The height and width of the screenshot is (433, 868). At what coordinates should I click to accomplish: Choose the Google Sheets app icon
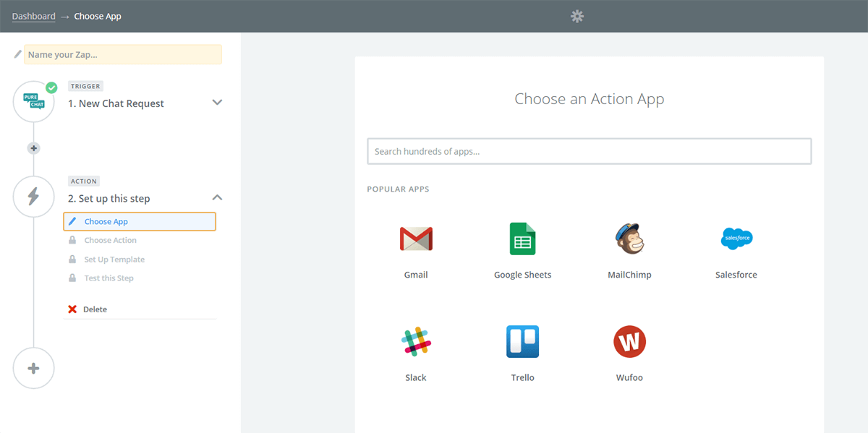[522, 239]
